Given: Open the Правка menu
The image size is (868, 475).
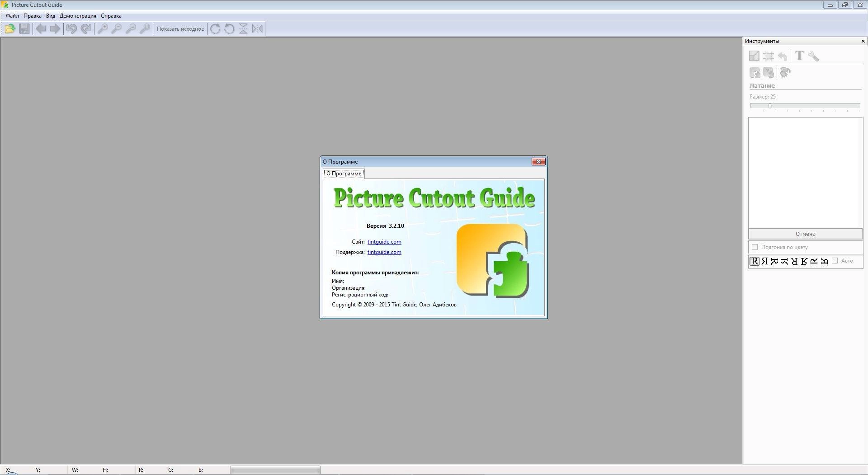Looking at the screenshot, I should point(33,16).
